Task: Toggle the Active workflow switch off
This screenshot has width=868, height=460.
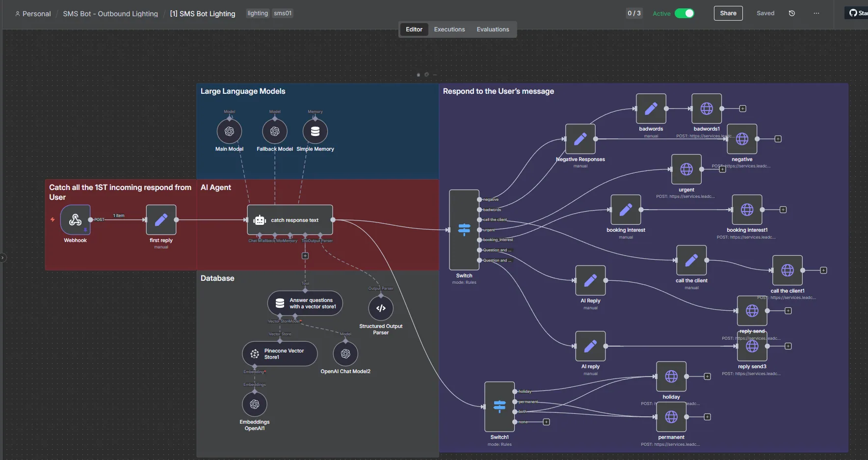Action: tap(684, 13)
